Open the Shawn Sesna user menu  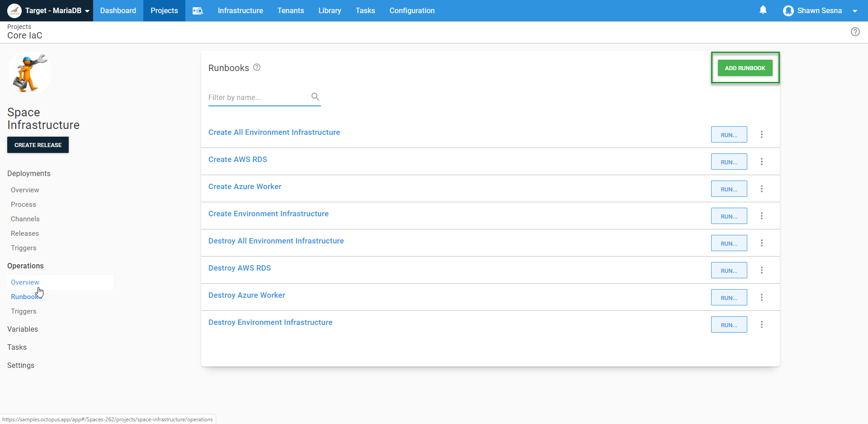[x=820, y=11]
